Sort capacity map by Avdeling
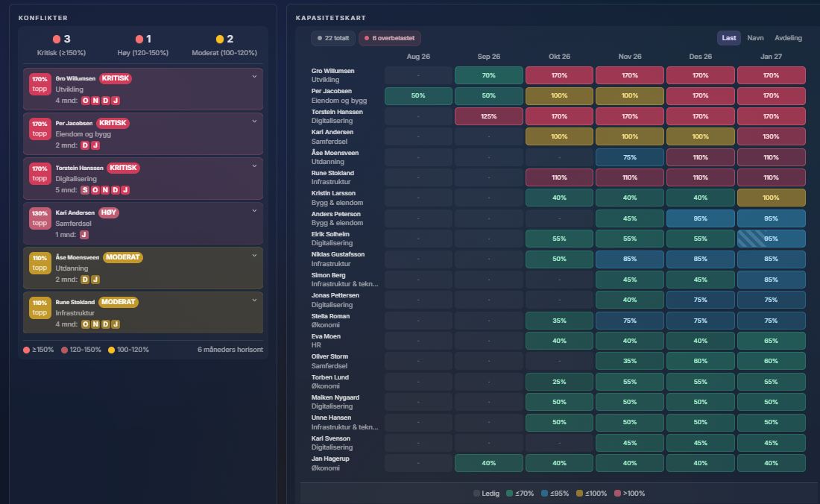This screenshot has width=820, height=504. (x=788, y=37)
